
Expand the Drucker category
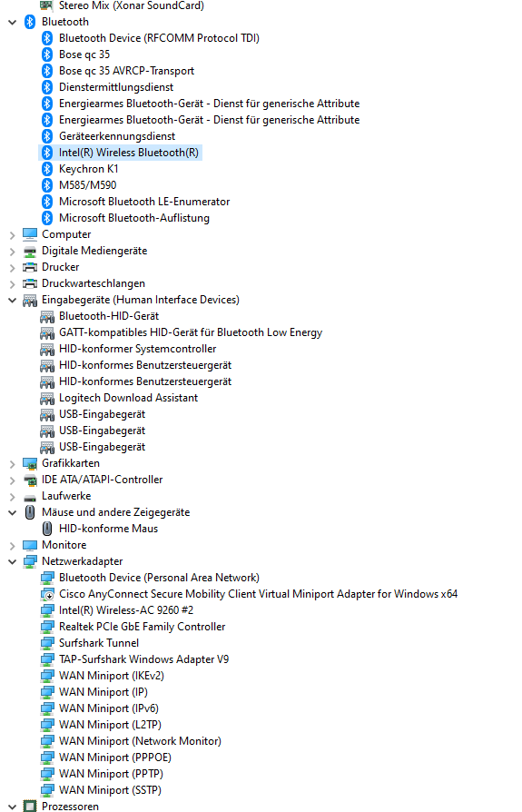click(13, 268)
